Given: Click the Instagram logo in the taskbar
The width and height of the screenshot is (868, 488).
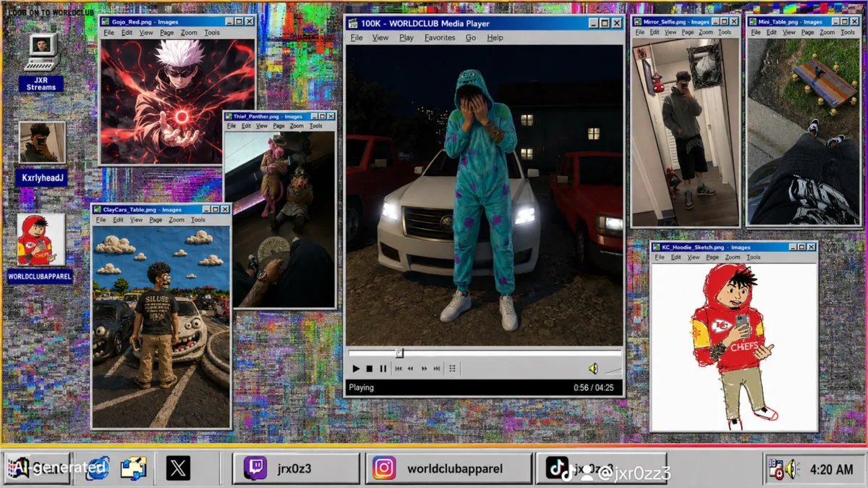Looking at the screenshot, I should click(384, 468).
